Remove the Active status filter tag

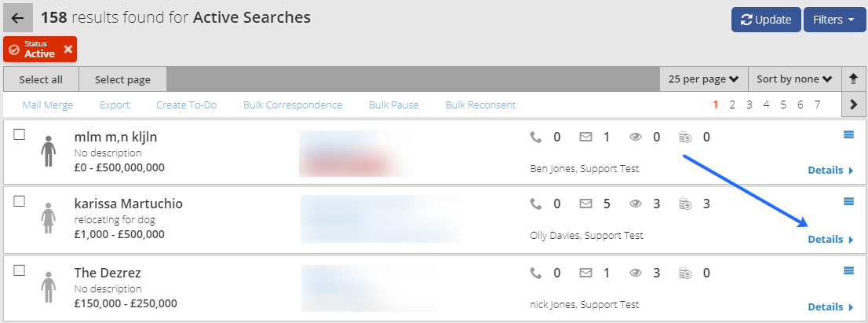click(x=68, y=50)
